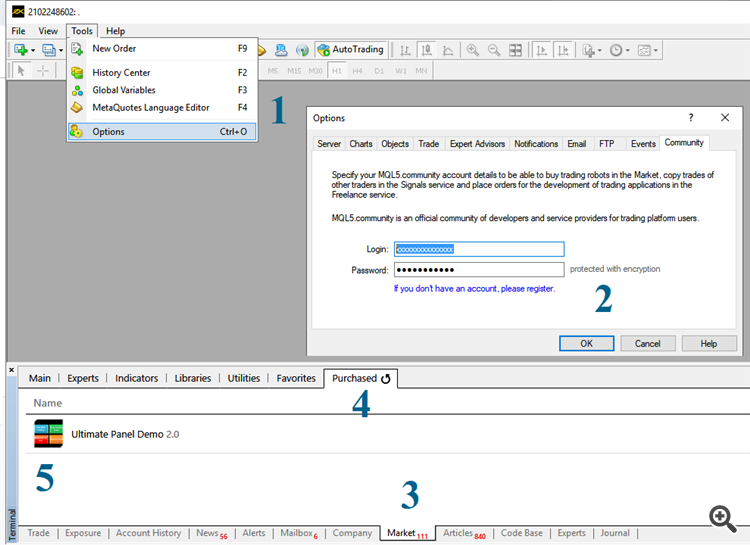Screen dimensions: 750x545
Task: Open the Indicators tab in Market
Action: [x=136, y=378]
